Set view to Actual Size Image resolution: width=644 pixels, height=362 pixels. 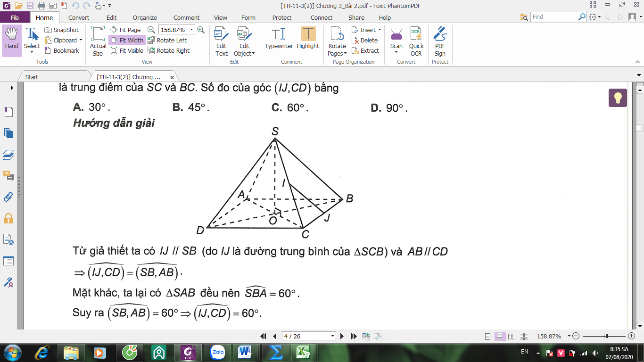pos(98,41)
